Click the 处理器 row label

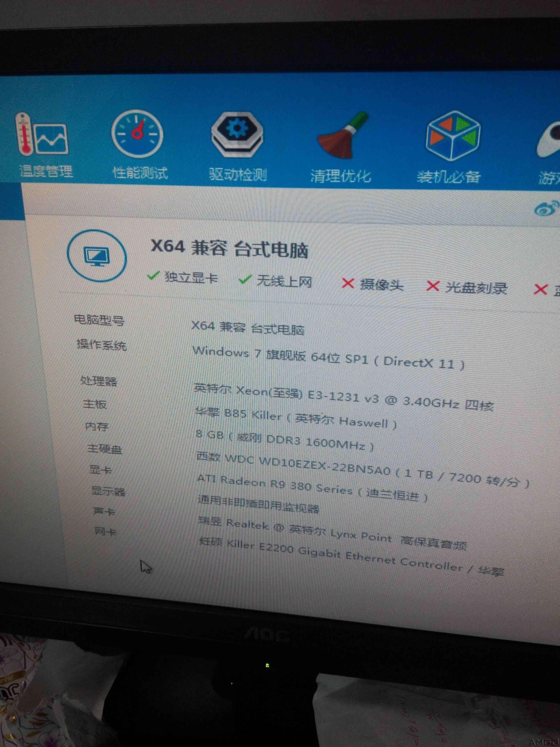point(99,381)
